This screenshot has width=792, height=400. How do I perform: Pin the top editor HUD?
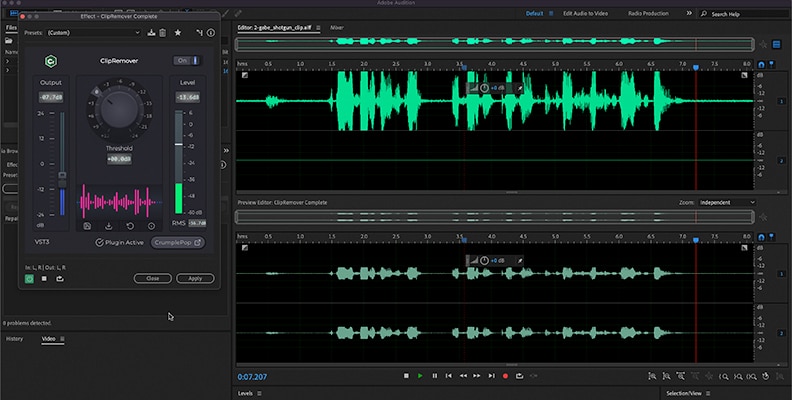pos(519,88)
